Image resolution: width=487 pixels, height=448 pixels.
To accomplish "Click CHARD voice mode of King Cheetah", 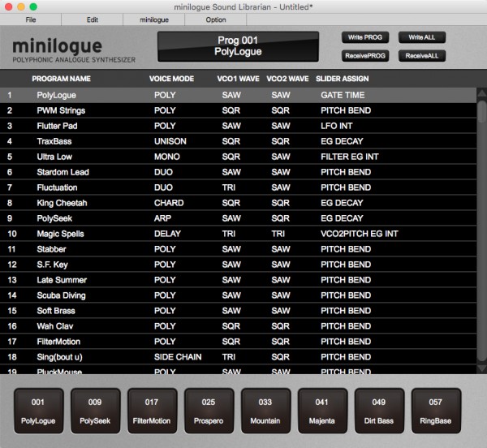I will (x=169, y=203).
